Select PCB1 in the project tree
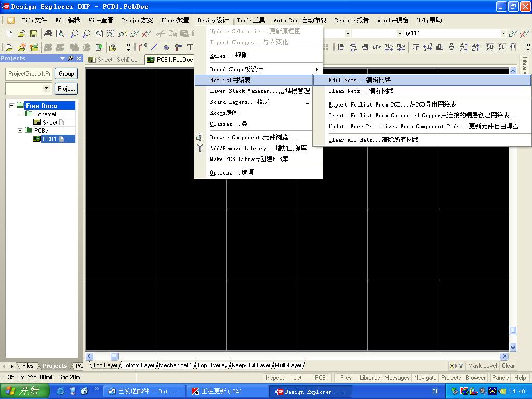Image resolution: width=532 pixels, height=399 pixels. click(x=49, y=139)
